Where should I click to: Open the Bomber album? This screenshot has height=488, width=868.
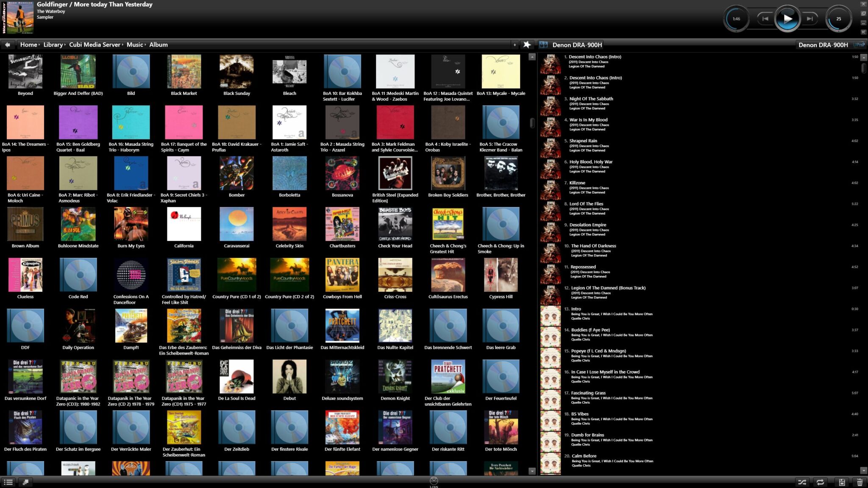click(236, 177)
